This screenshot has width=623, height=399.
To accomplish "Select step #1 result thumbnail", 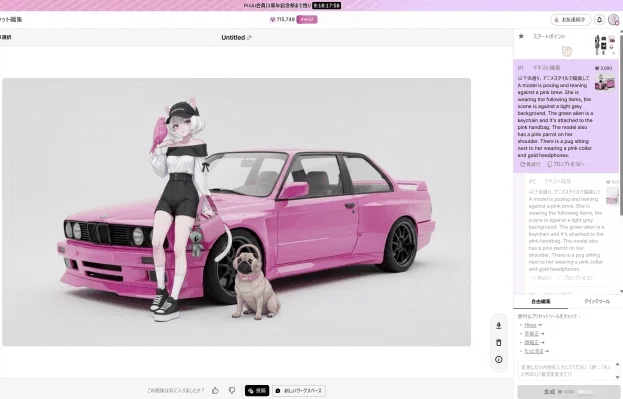I will coord(605,82).
